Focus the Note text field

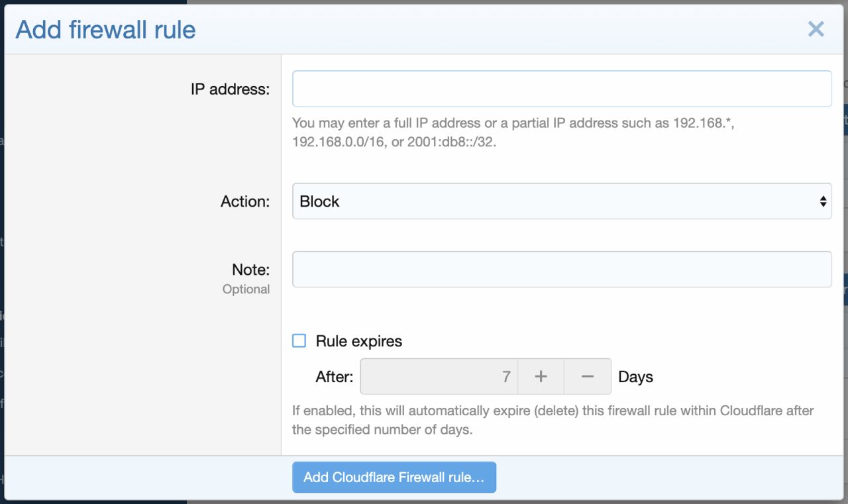tap(561, 270)
